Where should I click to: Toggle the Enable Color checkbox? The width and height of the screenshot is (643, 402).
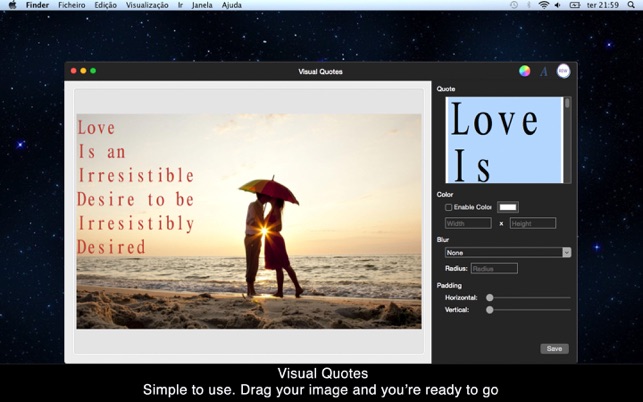click(x=449, y=207)
